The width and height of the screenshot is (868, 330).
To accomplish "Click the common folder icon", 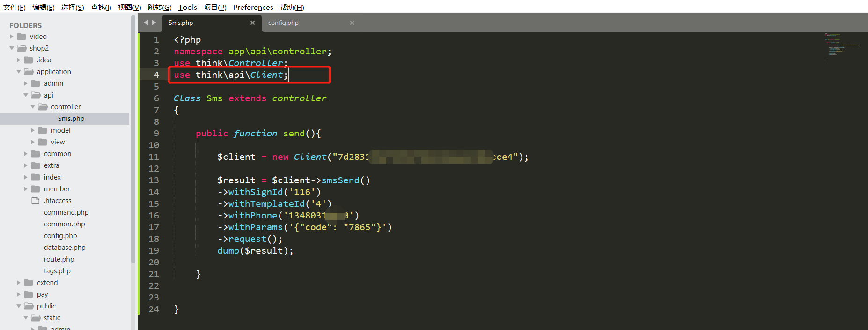I will tap(36, 154).
